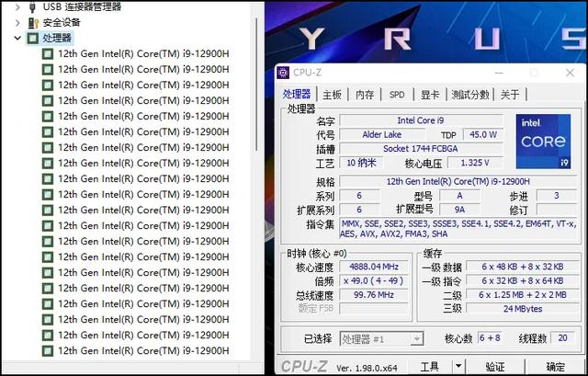Open the 关于 tab in CPU-Z

[x=510, y=95]
